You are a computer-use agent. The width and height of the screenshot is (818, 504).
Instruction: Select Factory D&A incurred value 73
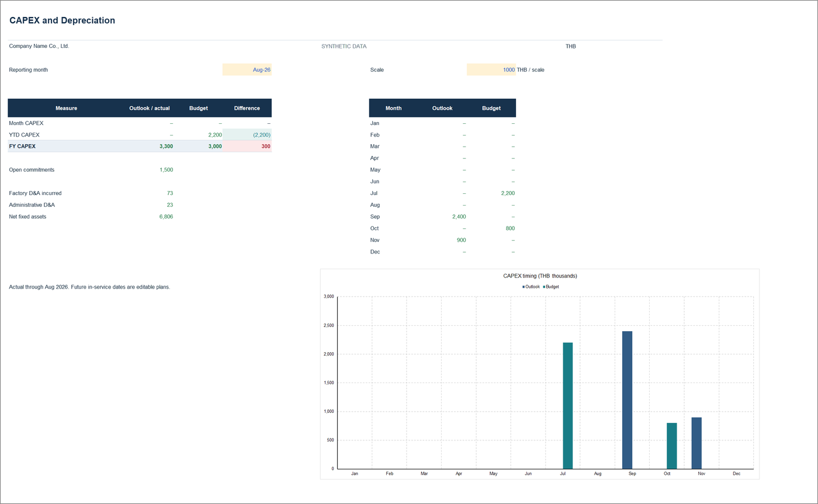169,193
